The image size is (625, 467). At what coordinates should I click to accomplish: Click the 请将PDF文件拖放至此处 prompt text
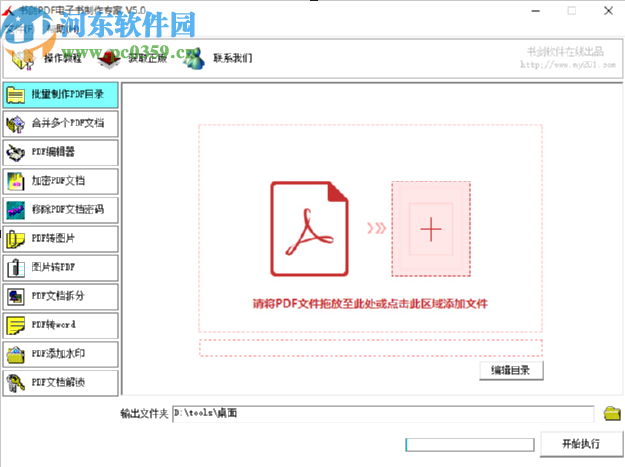click(x=370, y=304)
